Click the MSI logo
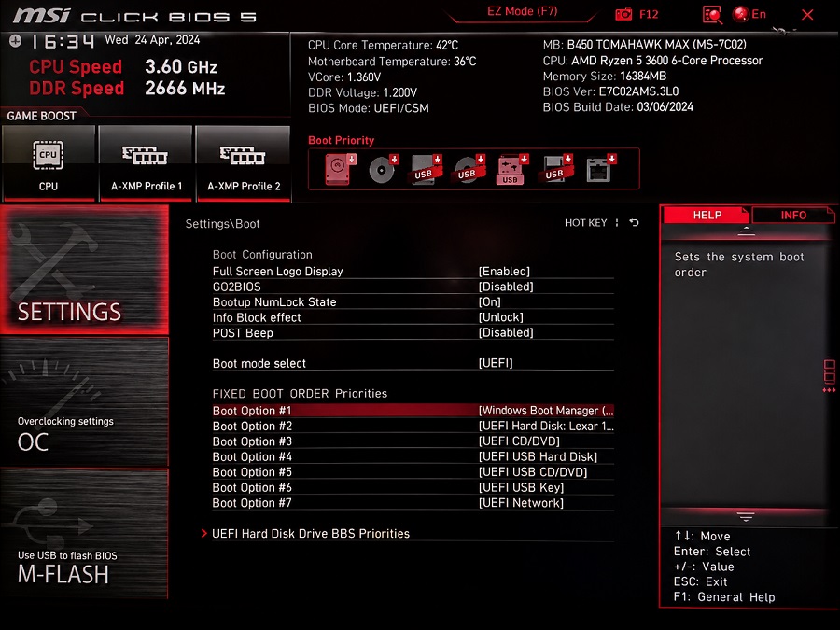 [x=41, y=15]
